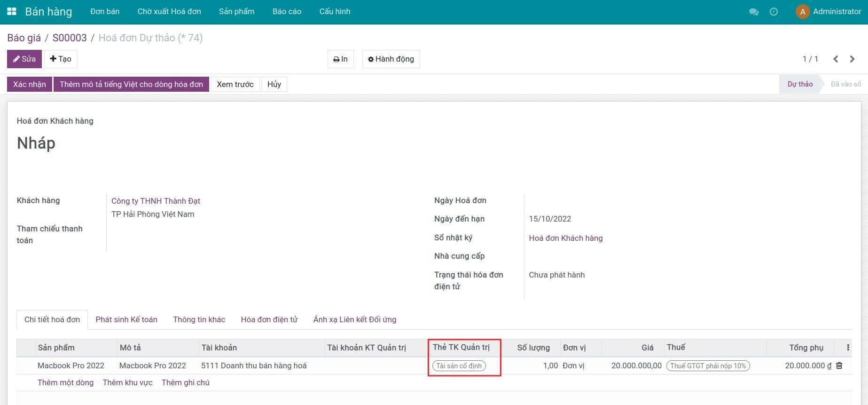Screen dimensions: 868x405
Task: Open the Hành động dropdown
Action: [391, 59]
